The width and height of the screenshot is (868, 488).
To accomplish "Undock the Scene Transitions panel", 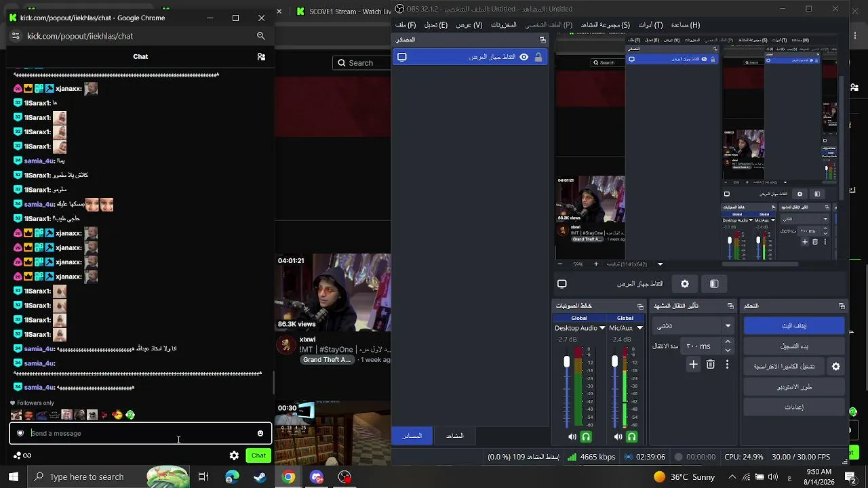I will pos(730,306).
